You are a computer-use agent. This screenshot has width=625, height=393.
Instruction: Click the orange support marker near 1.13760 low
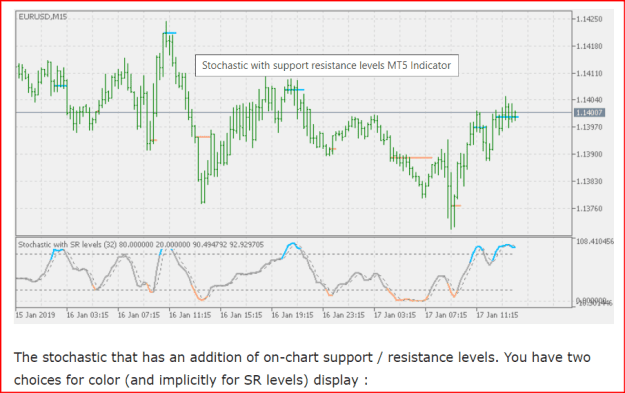click(456, 206)
